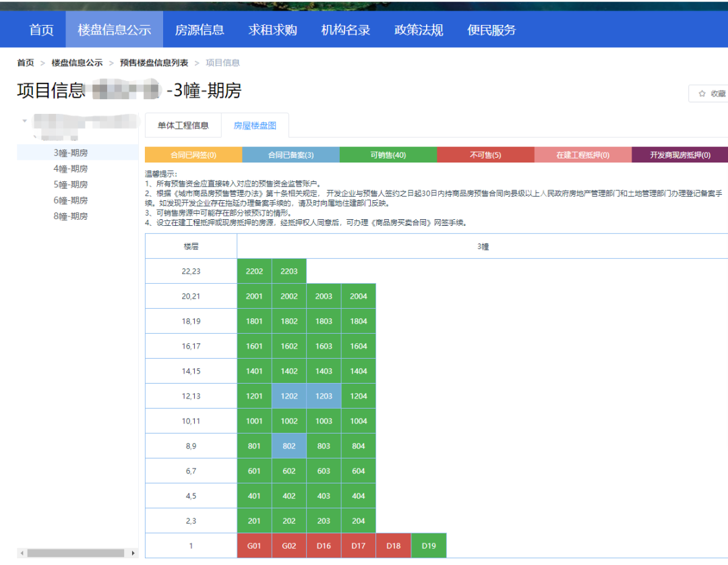Open unsellable unit G02

click(289, 545)
